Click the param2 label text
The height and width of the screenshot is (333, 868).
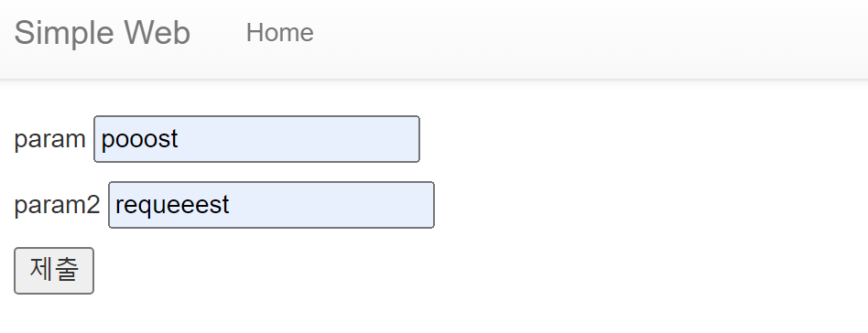[57, 205]
